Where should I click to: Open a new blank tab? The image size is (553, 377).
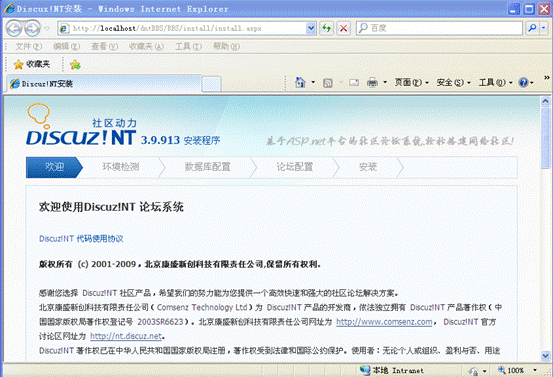[211, 84]
